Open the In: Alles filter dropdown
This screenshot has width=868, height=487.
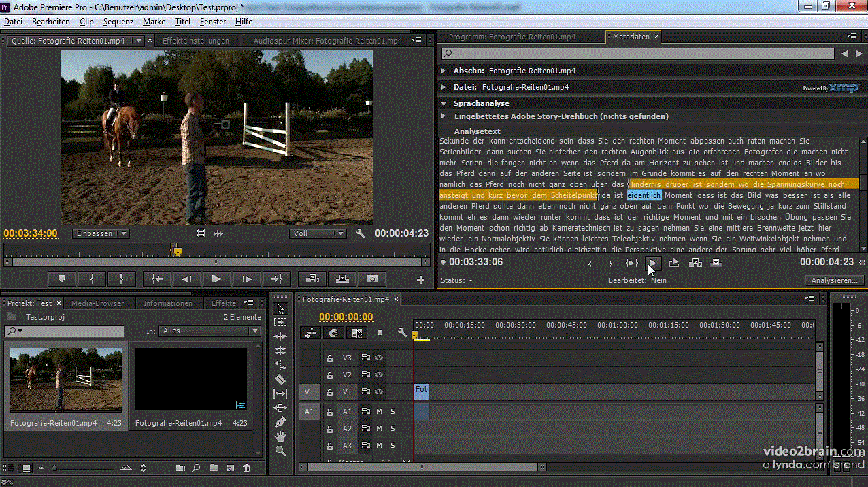[x=210, y=331]
